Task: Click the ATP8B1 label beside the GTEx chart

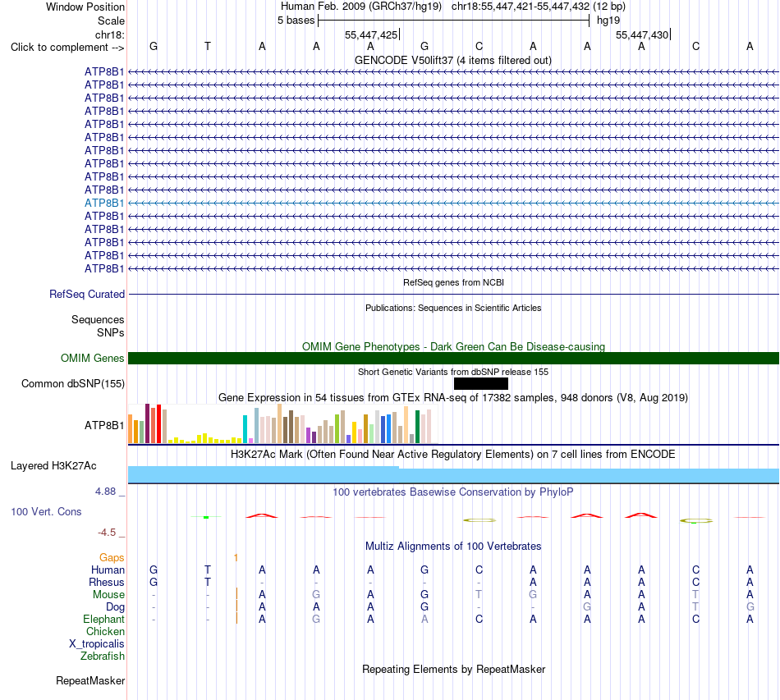Action: click(x=104, y=425)
